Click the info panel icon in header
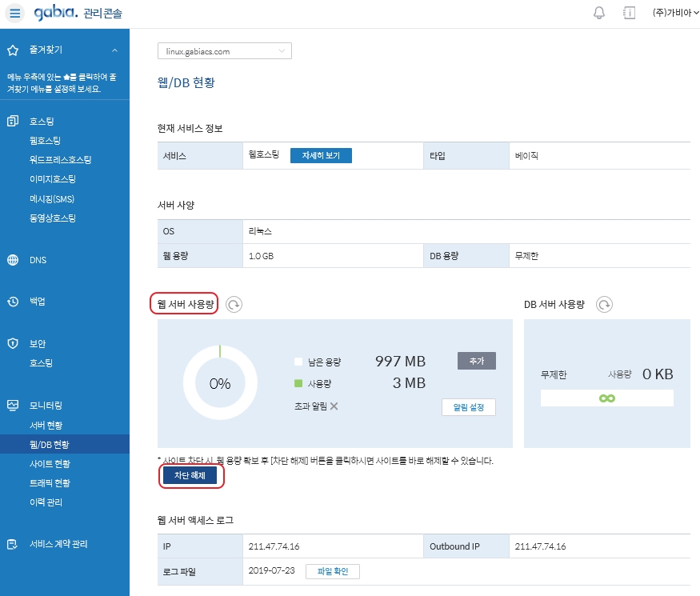The height and width of the screenshot is (596, 700). (629, 14)
